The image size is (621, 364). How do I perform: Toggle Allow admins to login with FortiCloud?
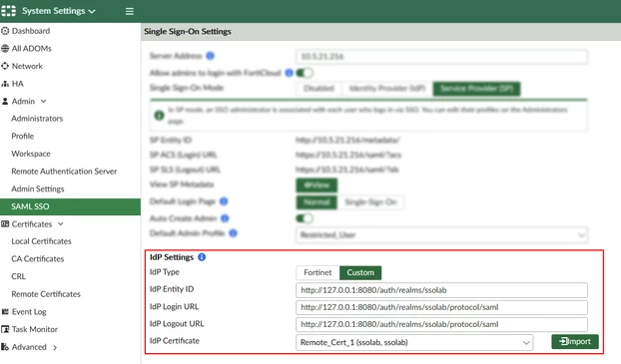305,73
